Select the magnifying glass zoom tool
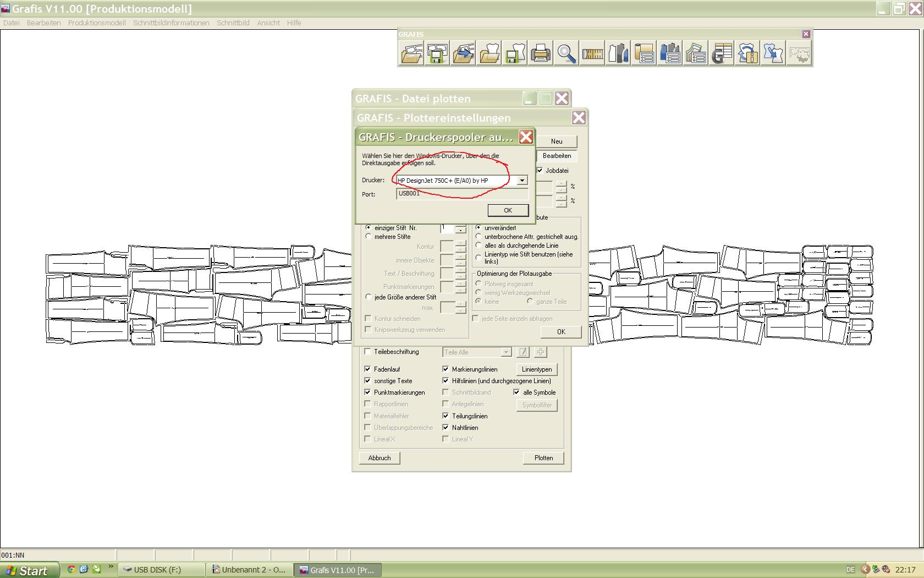This screenshot has width=924, height=578. click(566, 53)
